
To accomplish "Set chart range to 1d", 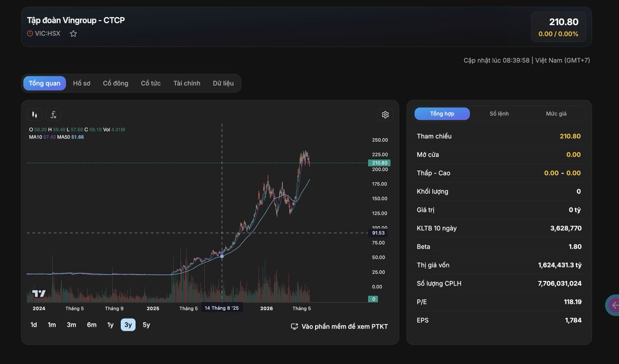I will click(34, 325).
